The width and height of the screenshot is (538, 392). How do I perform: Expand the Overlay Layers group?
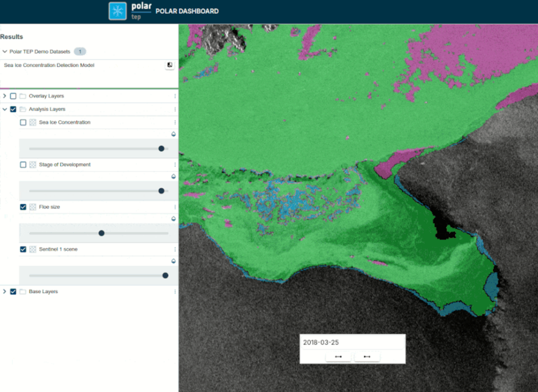5,96
